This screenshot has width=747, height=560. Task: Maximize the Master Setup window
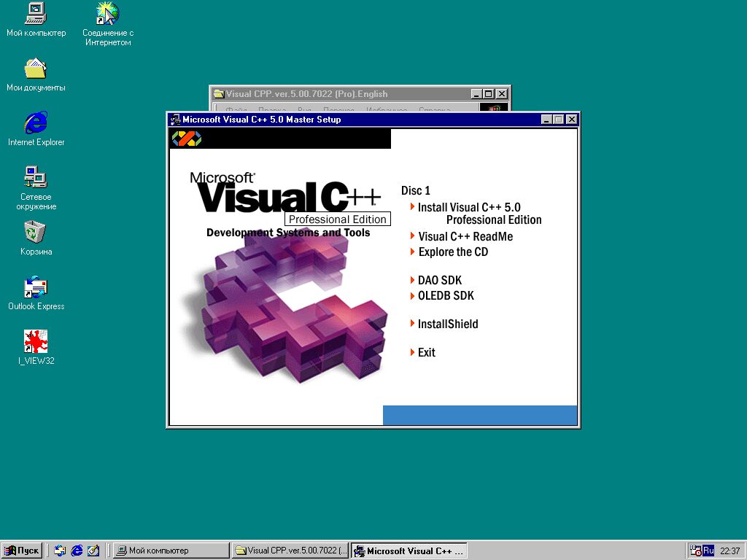(x=558, y=120)
